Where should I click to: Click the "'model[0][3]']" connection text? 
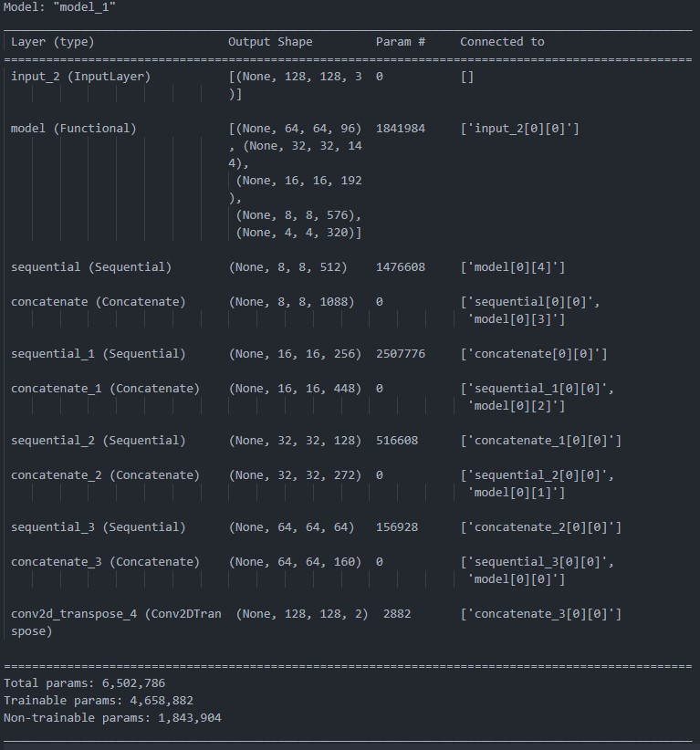[x=517, y=319]
